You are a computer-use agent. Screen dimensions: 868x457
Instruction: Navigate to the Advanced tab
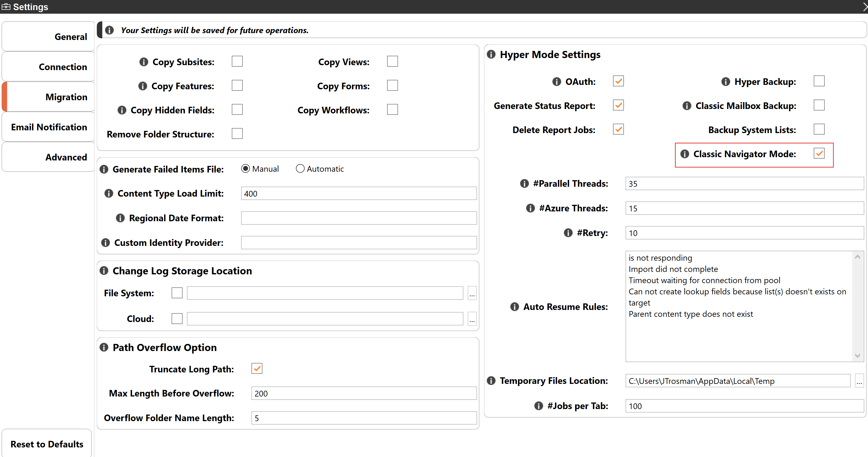(x=48, y=156)
